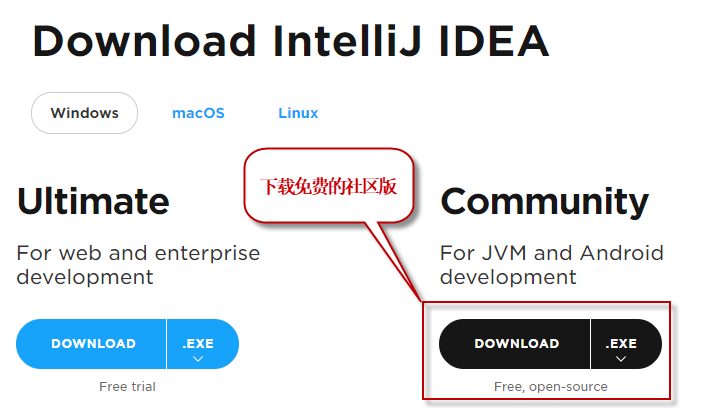Viewport: 707px width, 416px height.
Task: Open the Ultimate .EXE format dropdown
Action: pyautogui.click(x=203, y=344)
